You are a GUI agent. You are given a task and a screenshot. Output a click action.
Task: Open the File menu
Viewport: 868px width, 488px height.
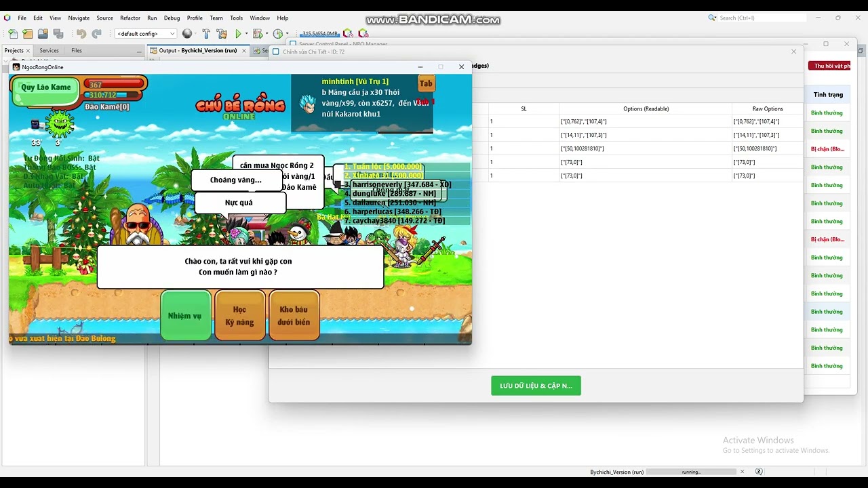[22, 18]
